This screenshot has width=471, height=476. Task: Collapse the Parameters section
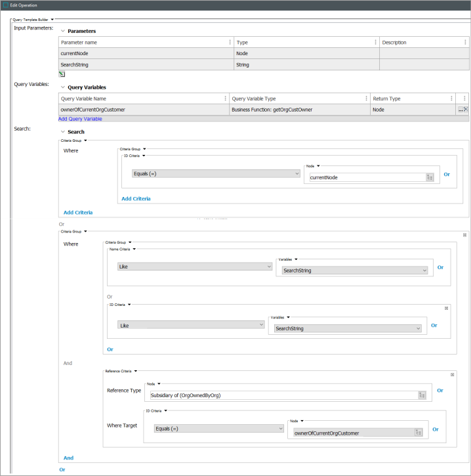click(63, 31)
